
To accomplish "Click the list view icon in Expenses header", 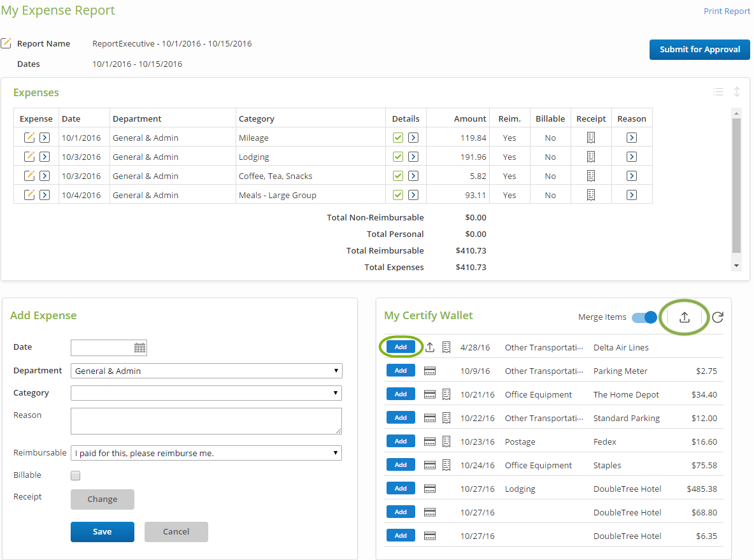I will coord(718,91).
